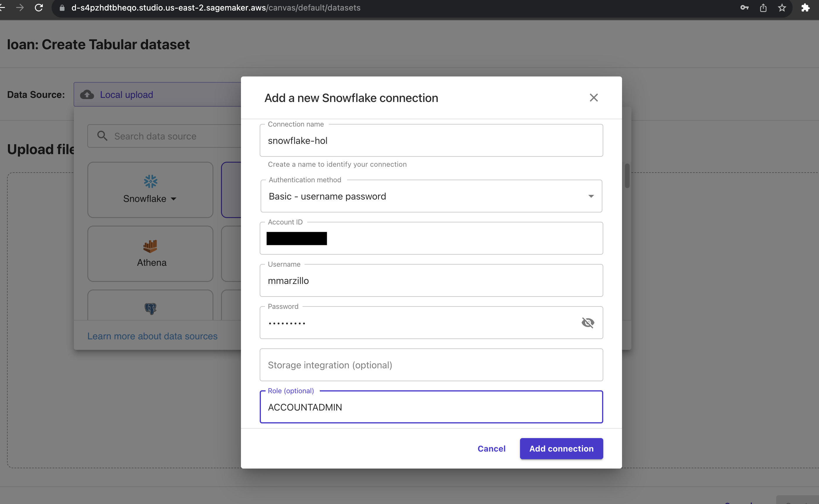Screen dimensions: 819x504
Task: Cancel the Snowflake connection dialog
Action: point(491,449)
